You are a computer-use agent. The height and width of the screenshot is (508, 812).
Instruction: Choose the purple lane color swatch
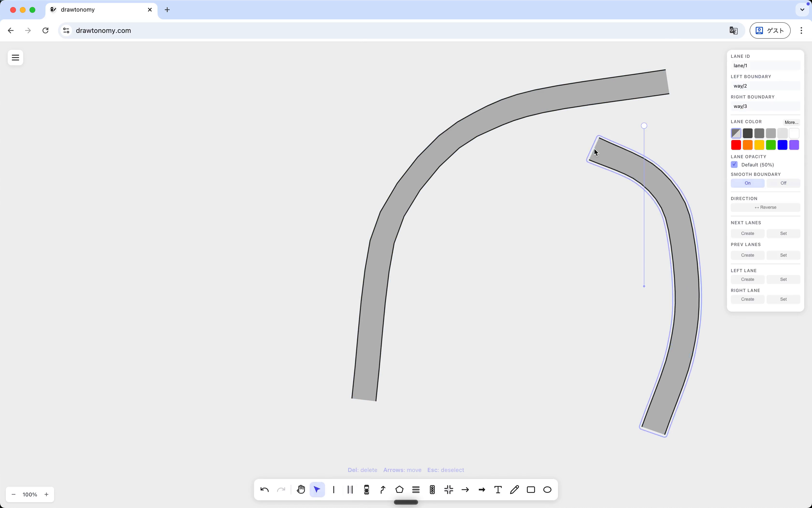[x=794, y=145]
